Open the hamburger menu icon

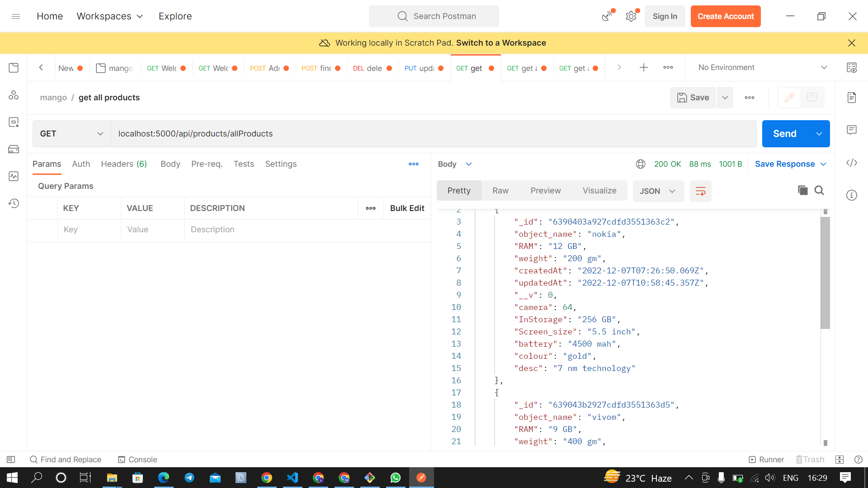[16, 16]
